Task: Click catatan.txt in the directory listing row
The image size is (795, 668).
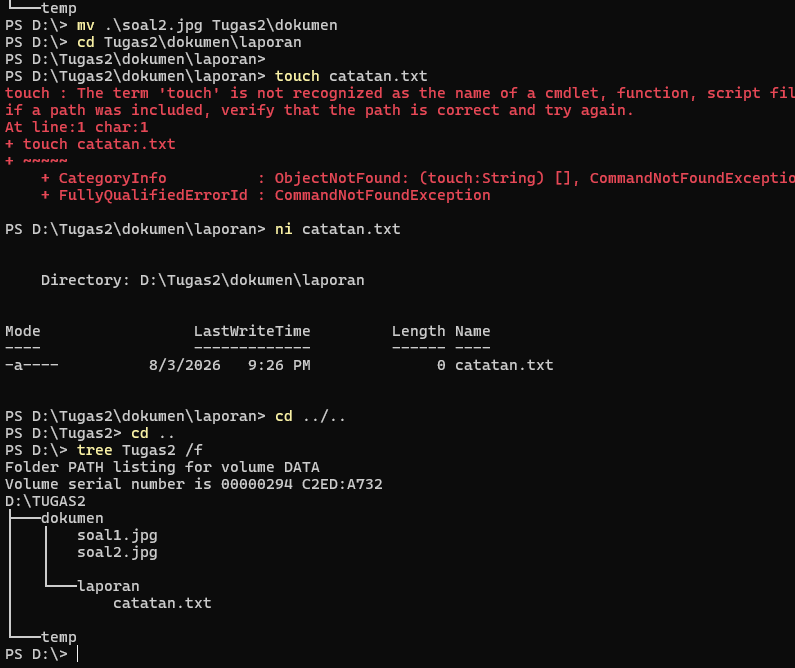Action: (x=504, y=365)
